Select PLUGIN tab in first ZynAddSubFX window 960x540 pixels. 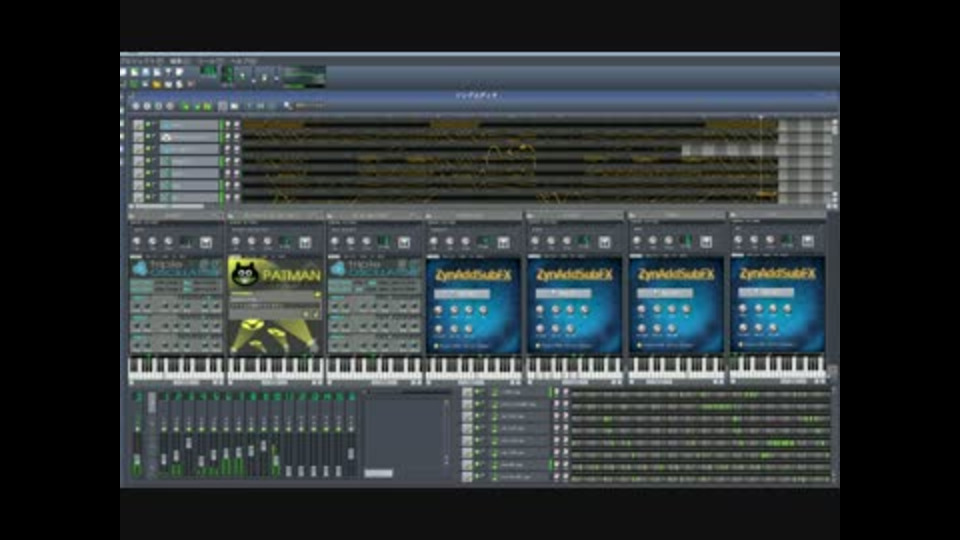(x=433, y=256)
